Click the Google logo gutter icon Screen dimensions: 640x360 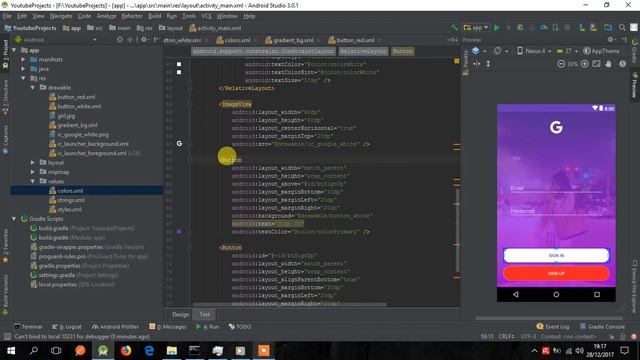pos(179,144)
